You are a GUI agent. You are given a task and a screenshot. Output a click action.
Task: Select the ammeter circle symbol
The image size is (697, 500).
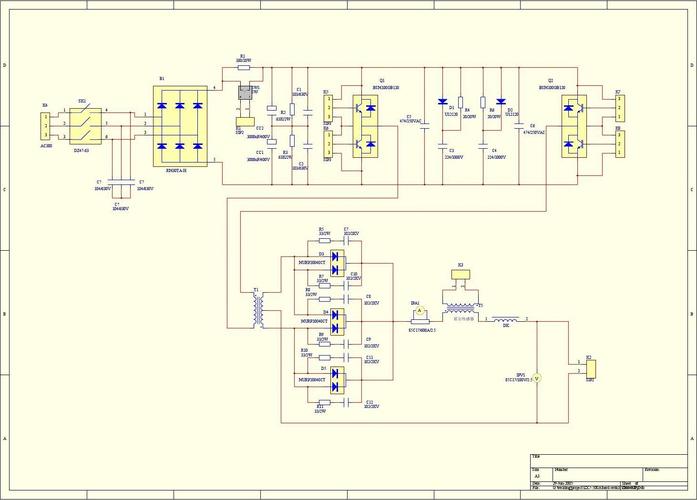418,312
